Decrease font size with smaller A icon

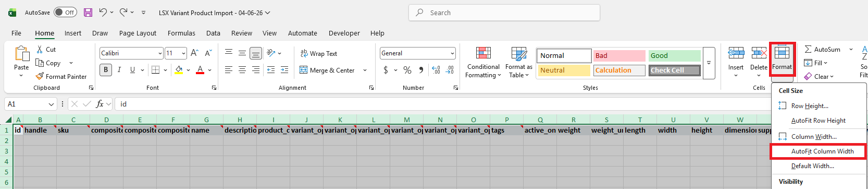pyautogui.click(x=208, y=53)
